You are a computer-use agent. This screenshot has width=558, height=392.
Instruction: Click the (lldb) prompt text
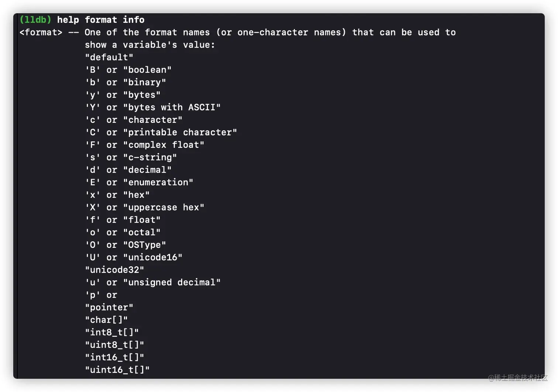pyautogui.click(x=35, y=20)
